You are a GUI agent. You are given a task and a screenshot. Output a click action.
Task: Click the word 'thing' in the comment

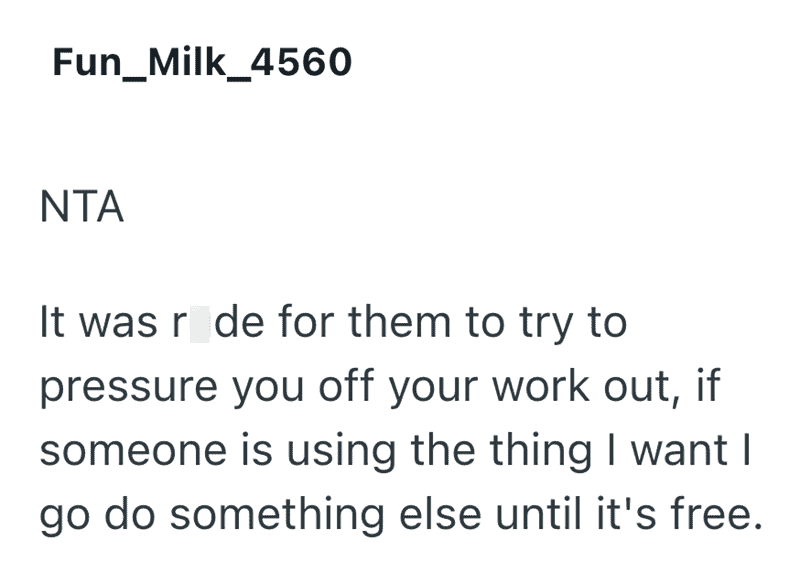click(x=541, y=452)
